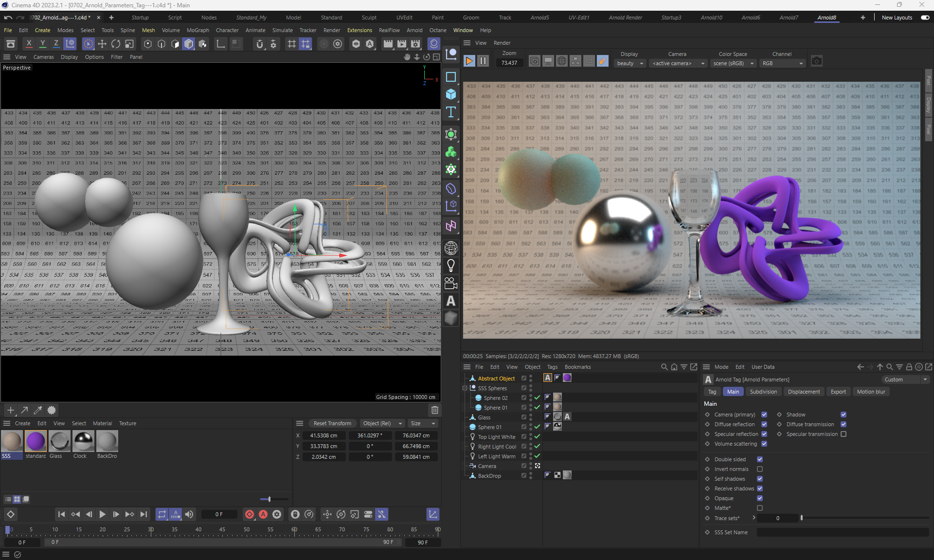The width and height of the screenshot is (934, 560).
Task: Click the Cube primitive icon in the side palette
Action: (451, 94)
